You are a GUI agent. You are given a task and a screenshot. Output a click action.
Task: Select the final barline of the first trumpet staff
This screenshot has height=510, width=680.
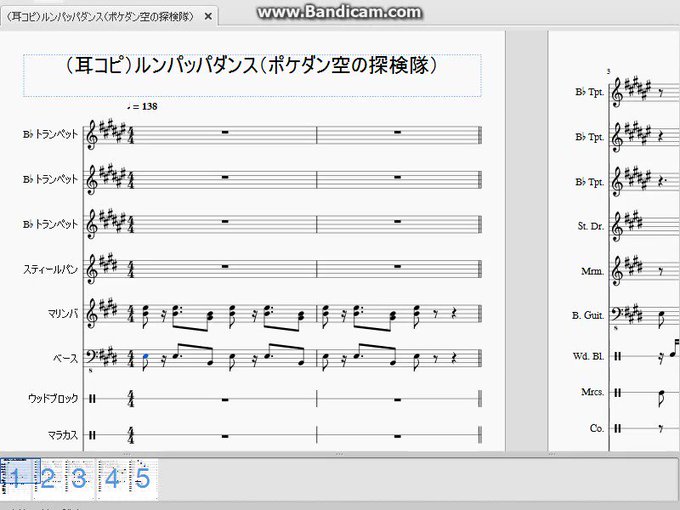point(480,134)
